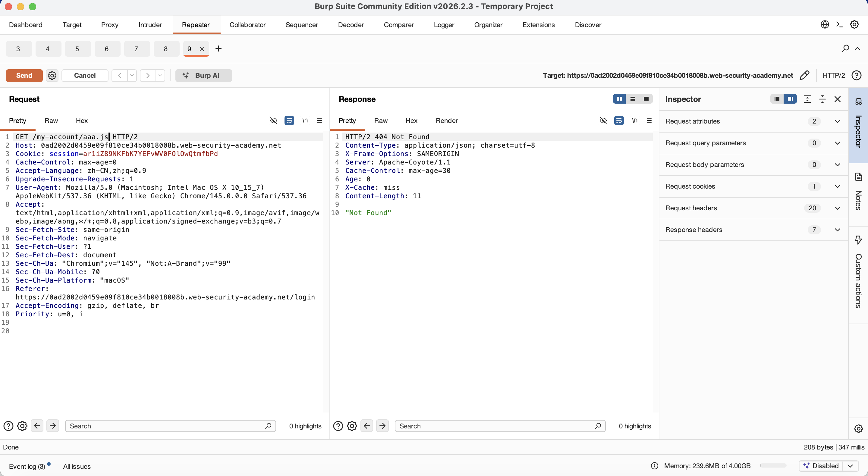868x476 pixels.
Task: Open the Decoder tab
Action: (351, 25)
